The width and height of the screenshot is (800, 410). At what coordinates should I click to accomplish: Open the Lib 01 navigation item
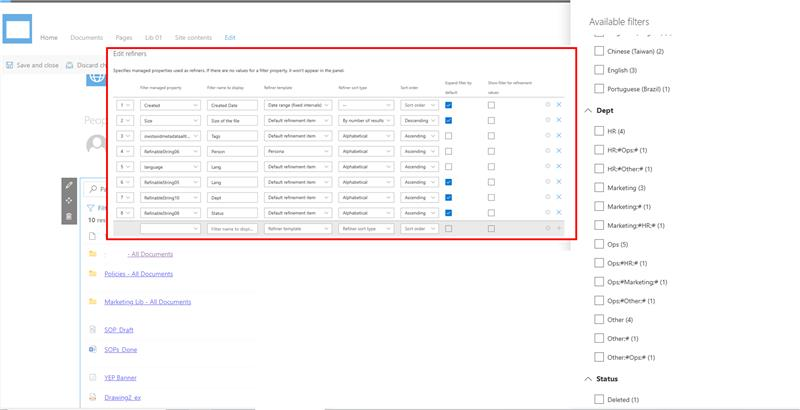(154, 38)
